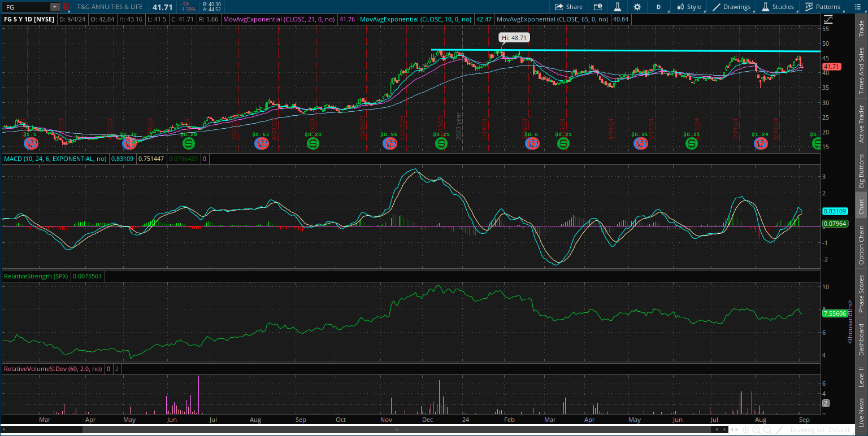Click the MovAvgExponential (CLOSE, 65) label

[x=552, y=19]
